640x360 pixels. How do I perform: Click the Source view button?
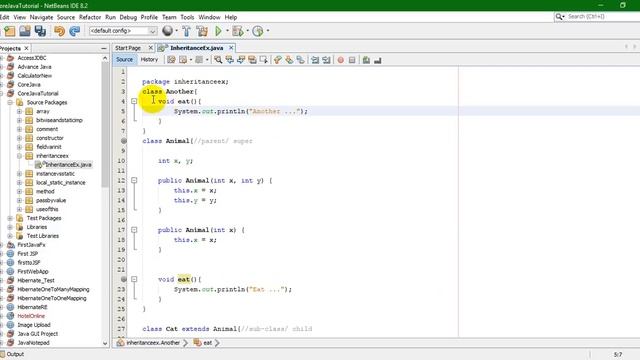(x=124, y=60)
